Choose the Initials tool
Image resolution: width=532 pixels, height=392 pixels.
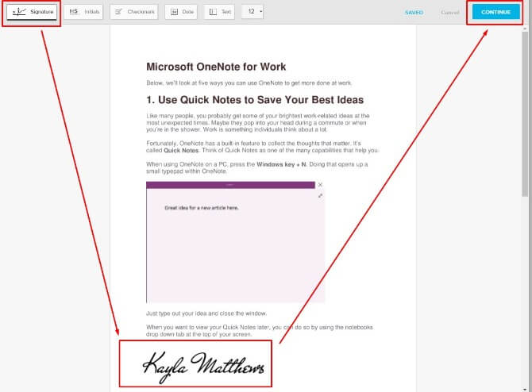click(x=83, y=12)
